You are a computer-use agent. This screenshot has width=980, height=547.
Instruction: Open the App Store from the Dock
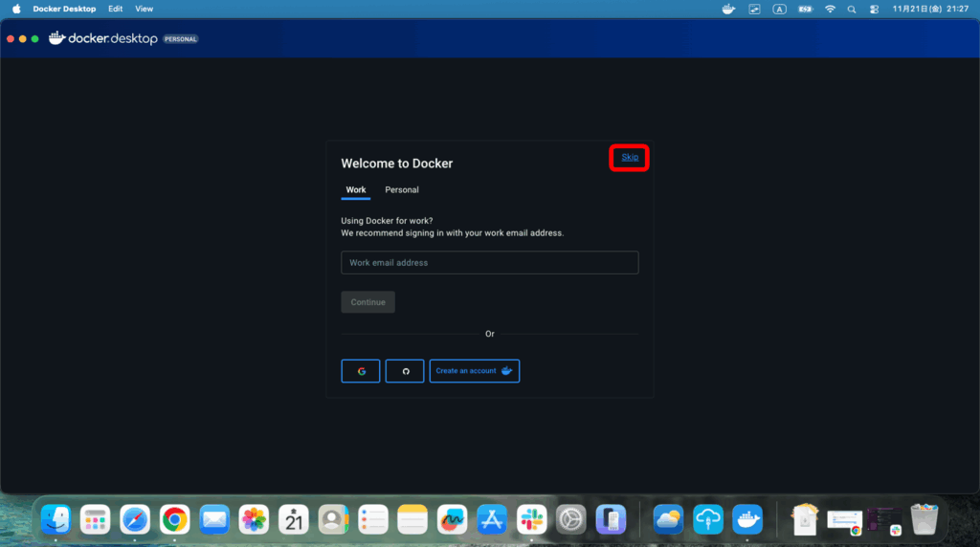point(491,519)
